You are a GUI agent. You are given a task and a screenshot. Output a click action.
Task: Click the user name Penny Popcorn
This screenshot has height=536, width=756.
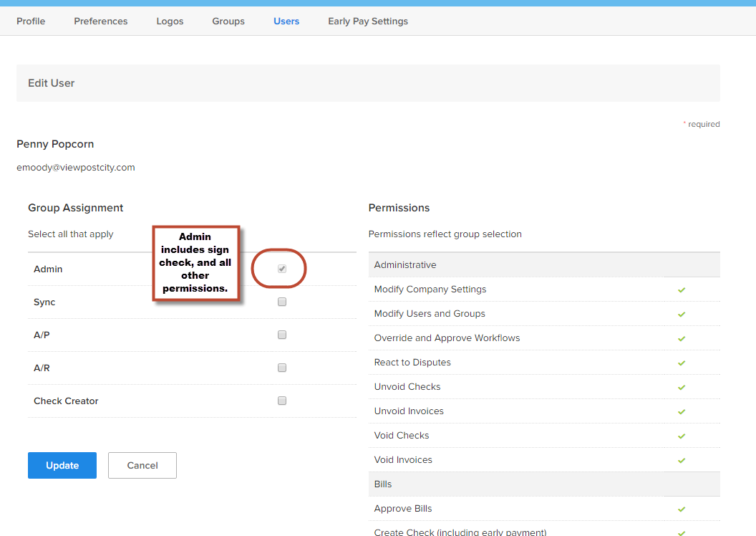(55, 144)
